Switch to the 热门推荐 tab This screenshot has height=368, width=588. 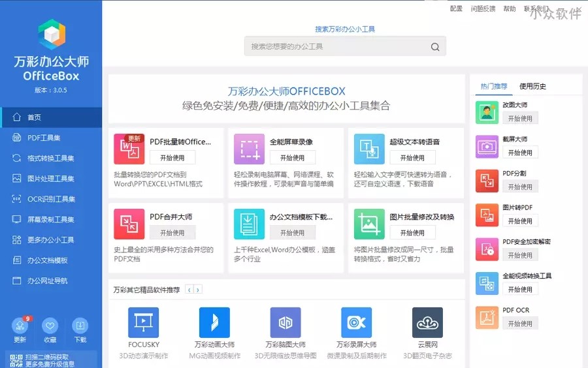tap(493, 87)
